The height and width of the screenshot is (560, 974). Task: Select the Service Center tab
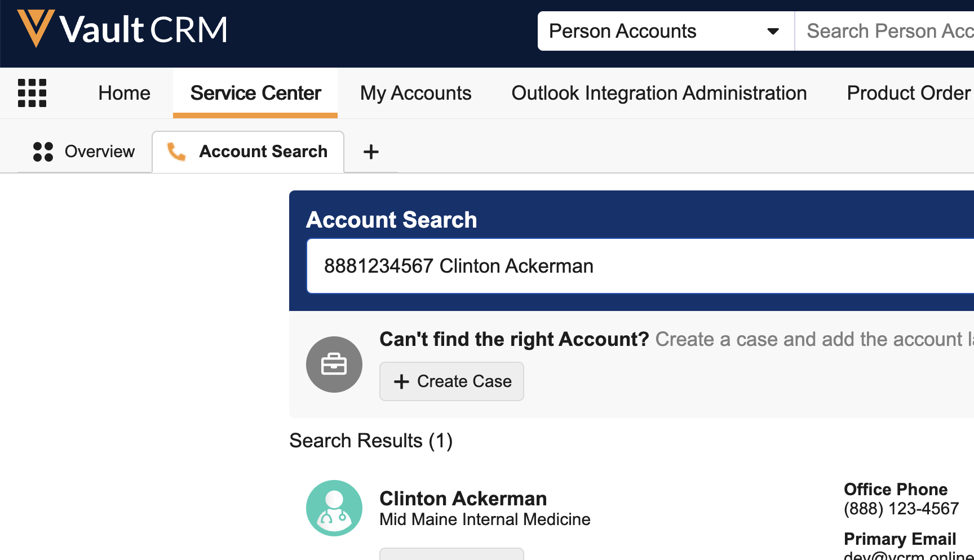[255, 93]
